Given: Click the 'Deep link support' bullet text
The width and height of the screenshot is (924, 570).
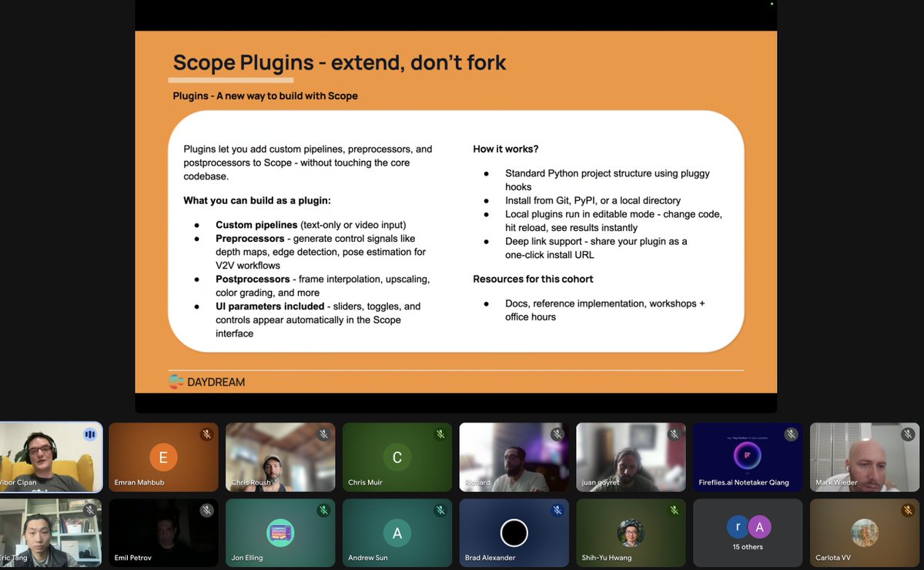Looking at the screenshot, I should pyautogui.click(x=596, y=248).
